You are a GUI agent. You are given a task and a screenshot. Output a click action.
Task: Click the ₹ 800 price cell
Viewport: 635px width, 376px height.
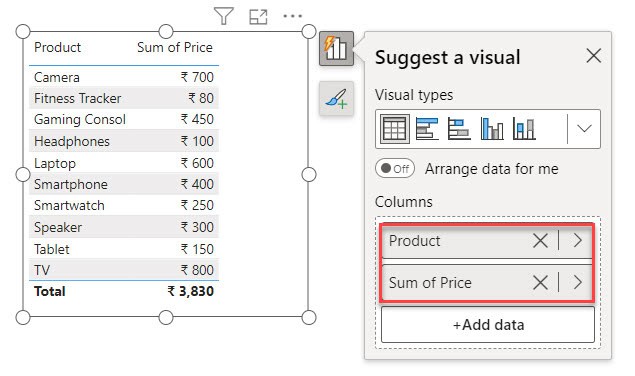pyautogui.click(x=197, y=270)
